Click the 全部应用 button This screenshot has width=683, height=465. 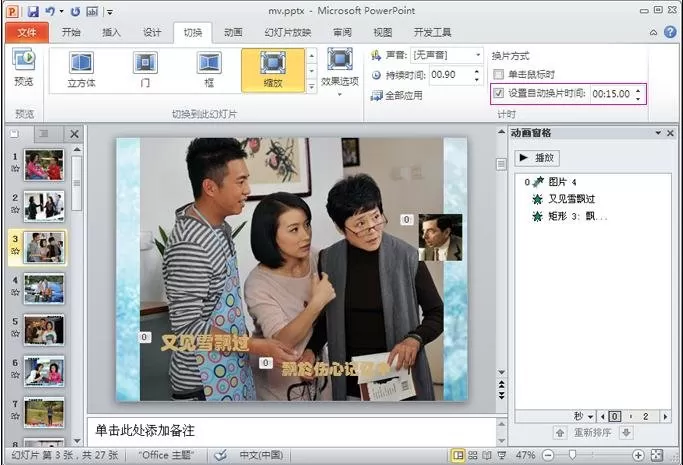click(396, 95)
